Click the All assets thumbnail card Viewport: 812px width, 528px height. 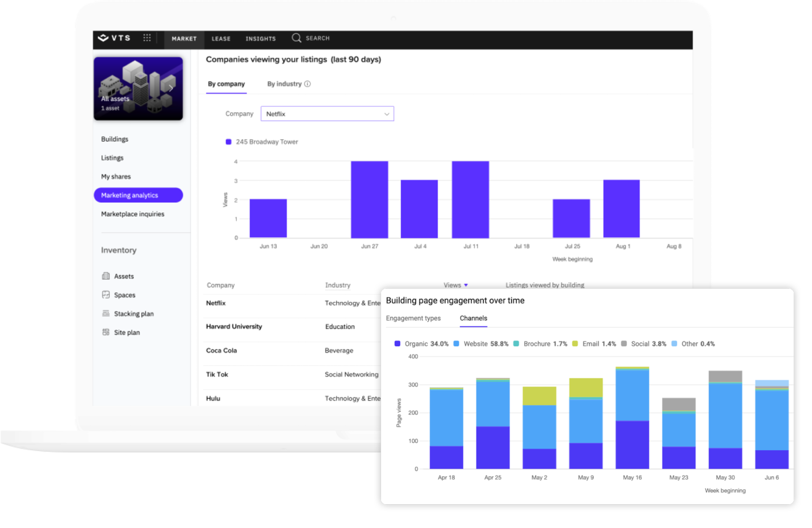138,89
